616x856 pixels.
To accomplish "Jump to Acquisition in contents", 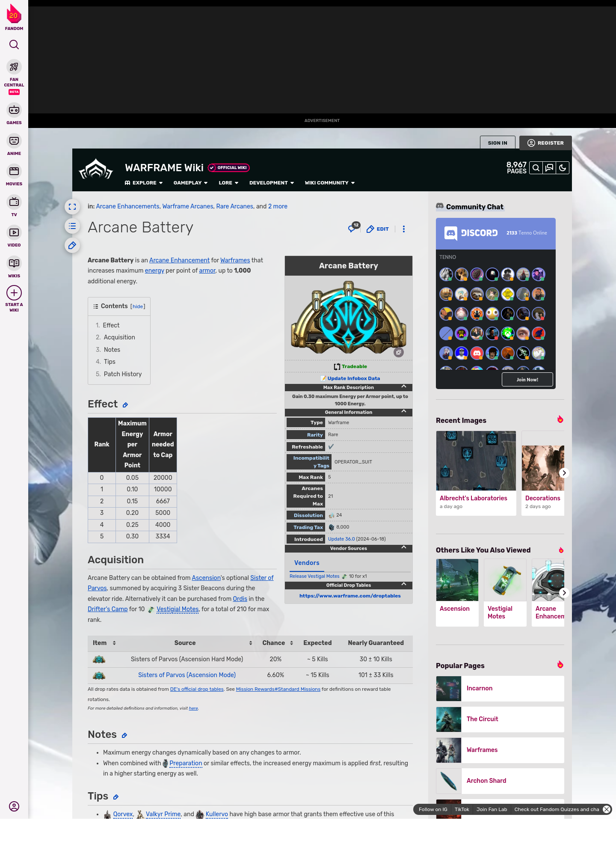I will [x=119, y=337].
